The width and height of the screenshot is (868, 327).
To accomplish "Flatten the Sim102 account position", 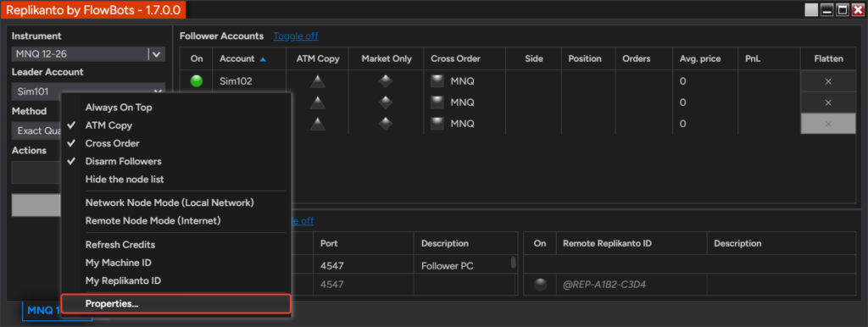I will click(828, 81).
